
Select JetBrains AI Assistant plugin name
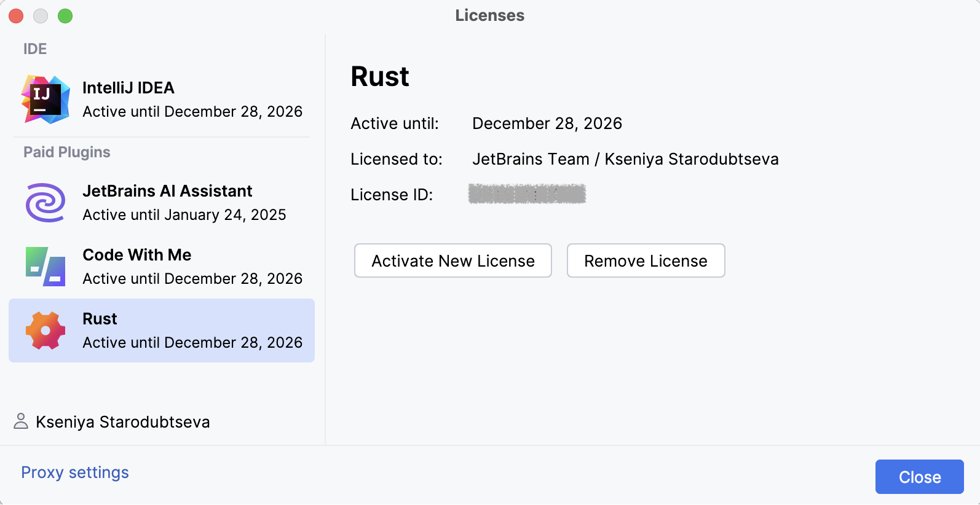tap(167, 191)
